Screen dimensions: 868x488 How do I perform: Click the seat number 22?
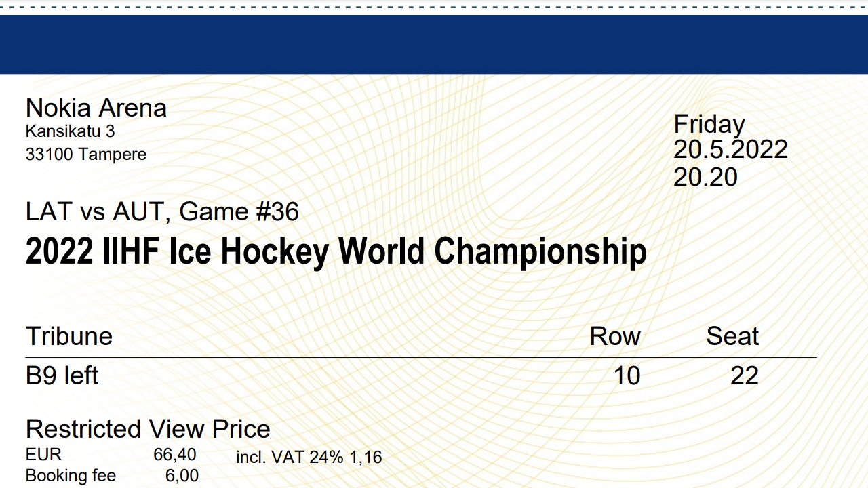[x=745, y=375]
